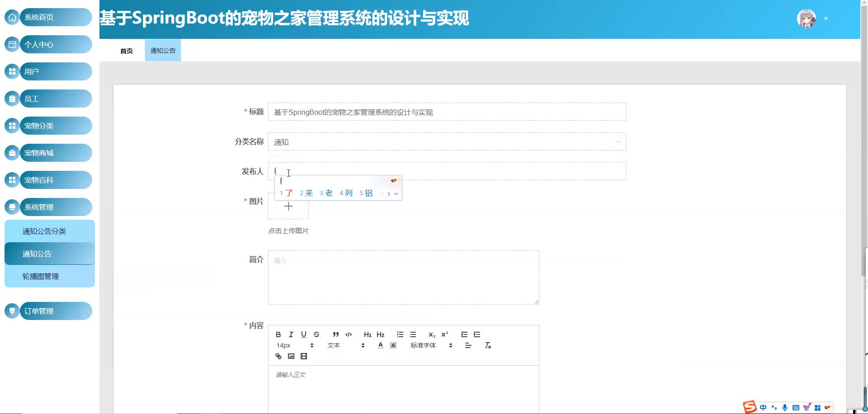Decrease the paragraph indent
This screenshot has height=414, width=868.
tap(464, 334)
